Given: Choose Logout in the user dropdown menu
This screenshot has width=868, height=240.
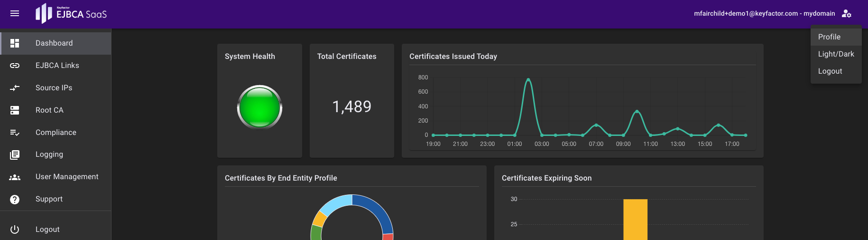Looking at the screenshot, I should (830, 71).
